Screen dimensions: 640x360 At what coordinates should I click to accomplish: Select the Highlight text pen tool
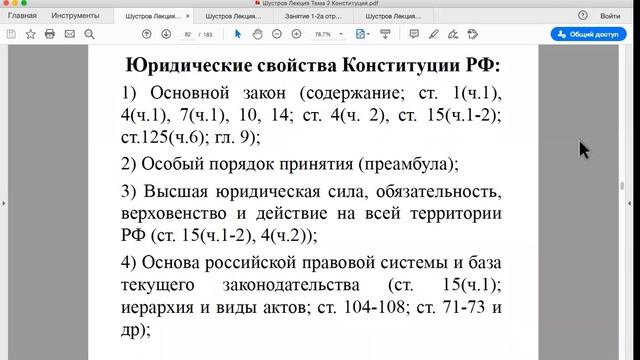pyautogui.click(x=433, y=34)
